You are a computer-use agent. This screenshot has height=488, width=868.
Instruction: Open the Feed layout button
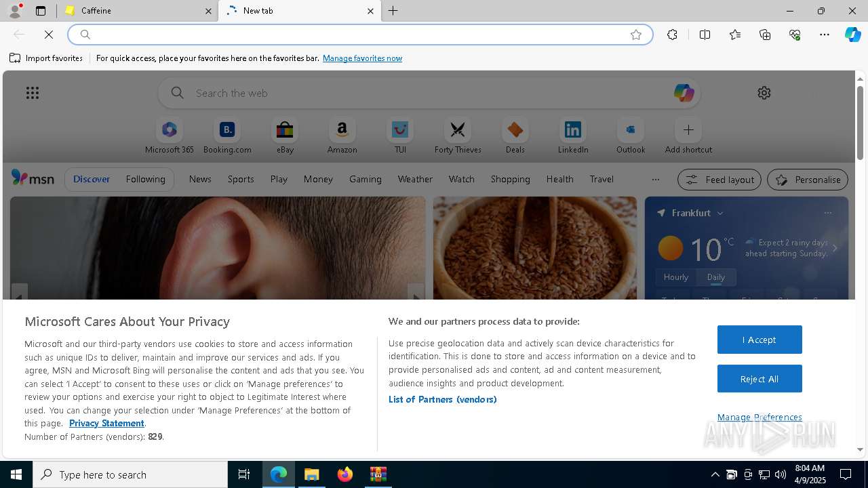pos(720,180)
